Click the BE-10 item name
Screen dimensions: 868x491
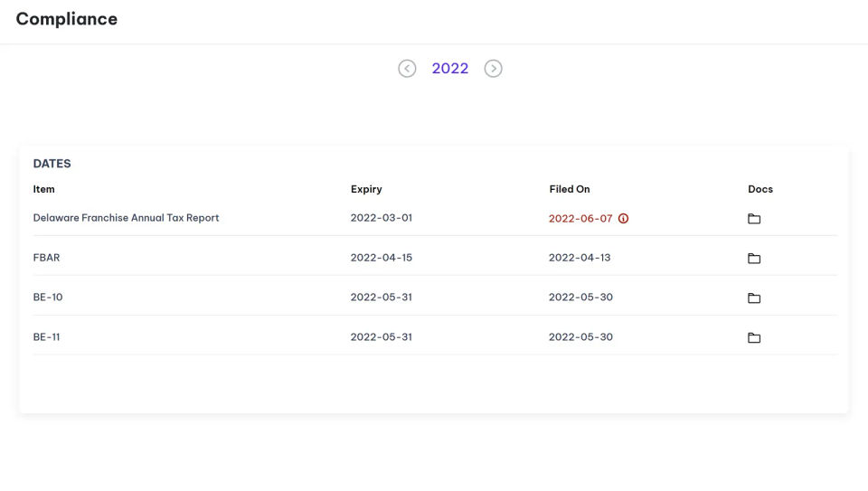click(48, 297)
